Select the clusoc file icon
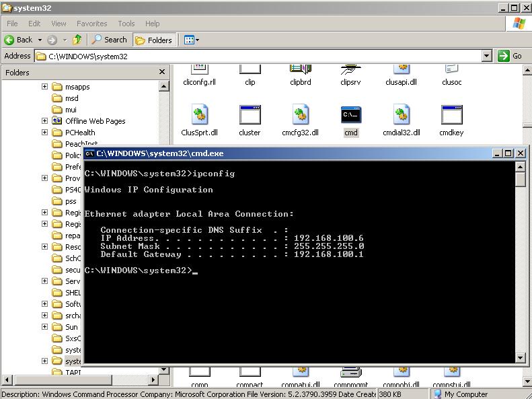This screenshot has width=532, height=399. coord(451,69)
